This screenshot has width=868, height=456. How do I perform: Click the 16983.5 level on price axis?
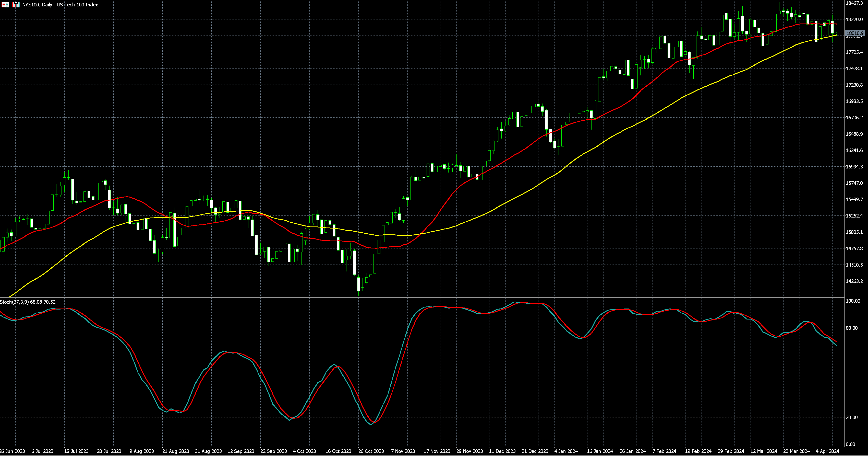(854, 101)
